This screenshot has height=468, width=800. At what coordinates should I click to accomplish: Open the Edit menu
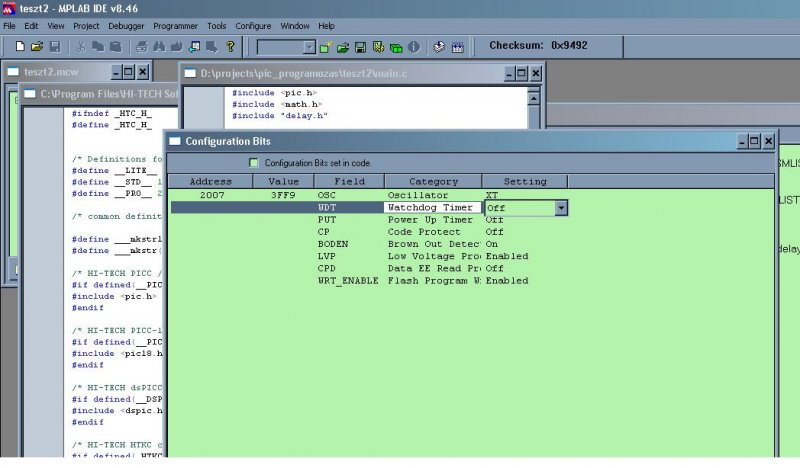click(31, 26)
